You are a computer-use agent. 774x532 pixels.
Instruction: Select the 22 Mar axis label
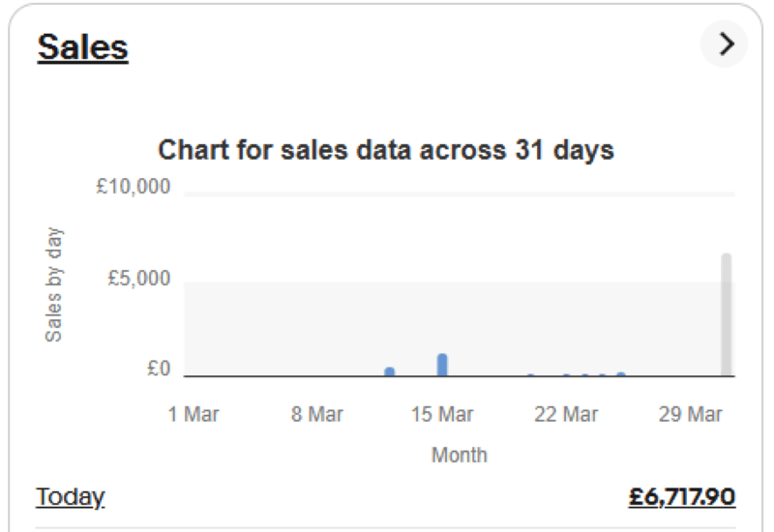(566, 414)
